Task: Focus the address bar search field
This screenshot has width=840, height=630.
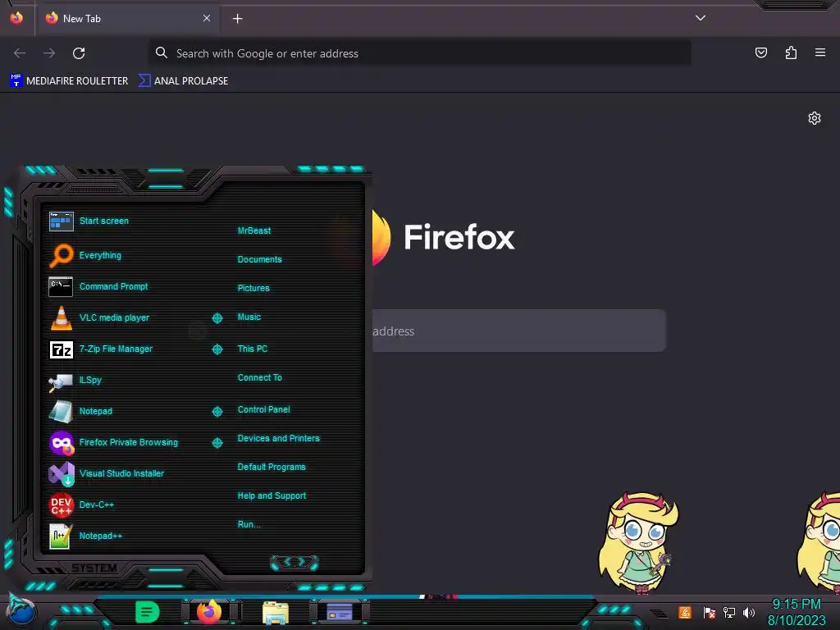Action: [419, 53]
